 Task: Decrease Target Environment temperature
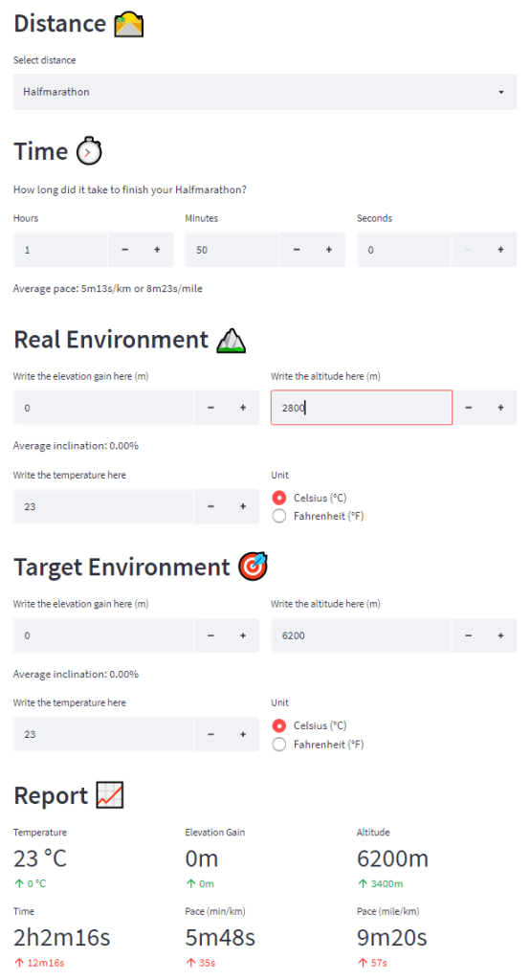210,734
